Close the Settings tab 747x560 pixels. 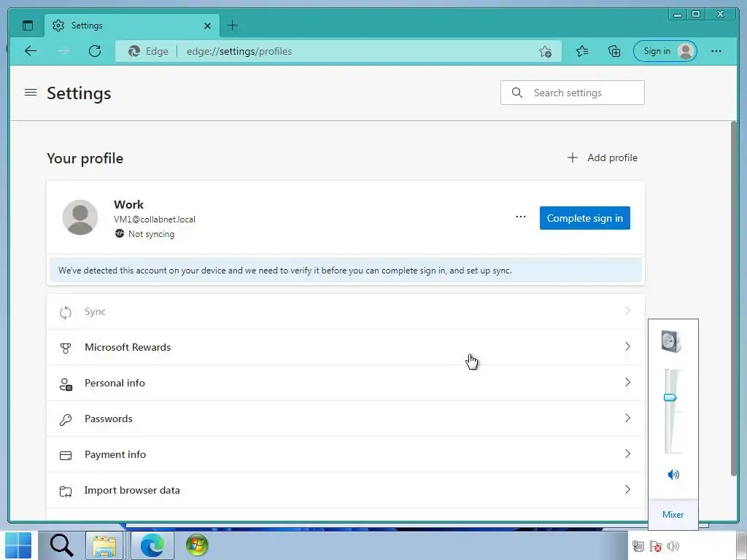[207, 26]
